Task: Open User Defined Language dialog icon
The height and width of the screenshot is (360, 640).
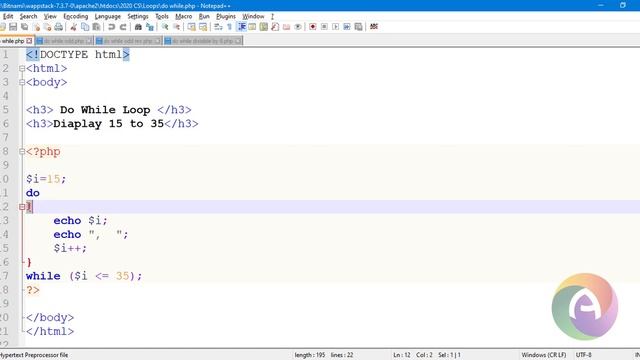Action: tap(252, 27)
